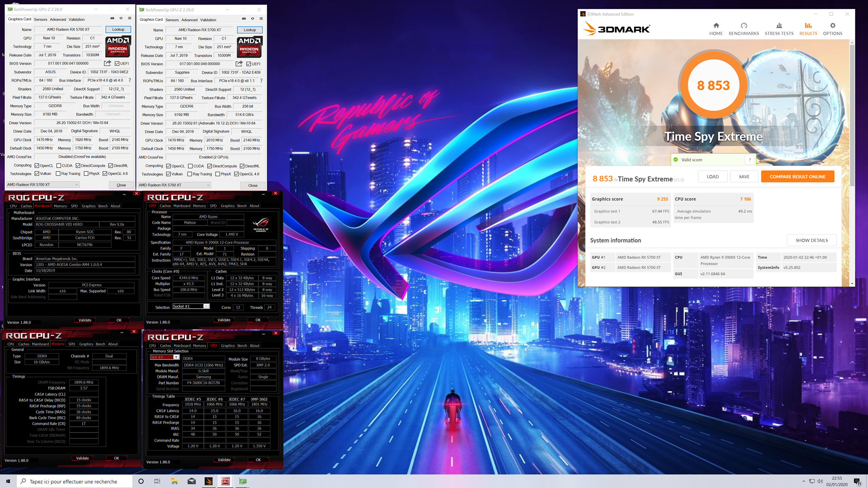Click 3DMark vertical scrollbar
This screenshot has height=488, width=868.
(x=852, y=114)
